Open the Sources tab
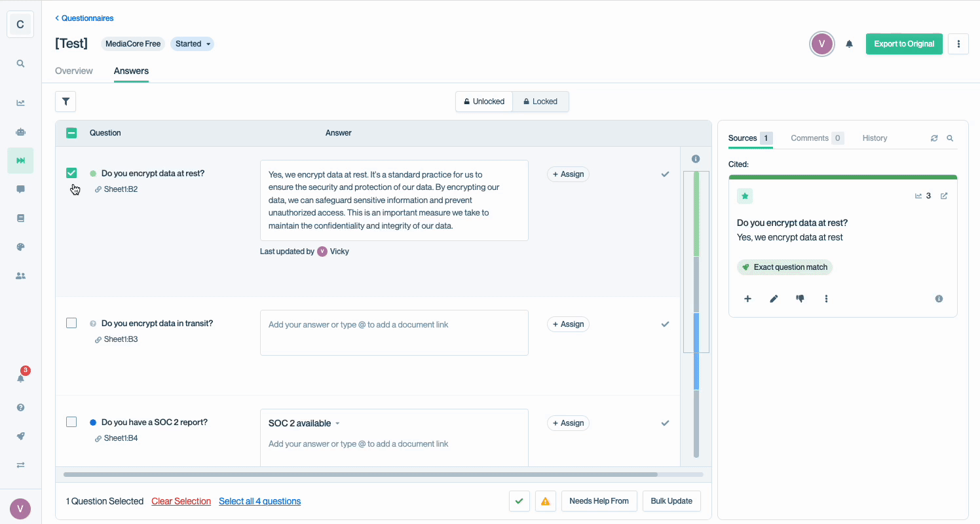 [x=751, y=138]
